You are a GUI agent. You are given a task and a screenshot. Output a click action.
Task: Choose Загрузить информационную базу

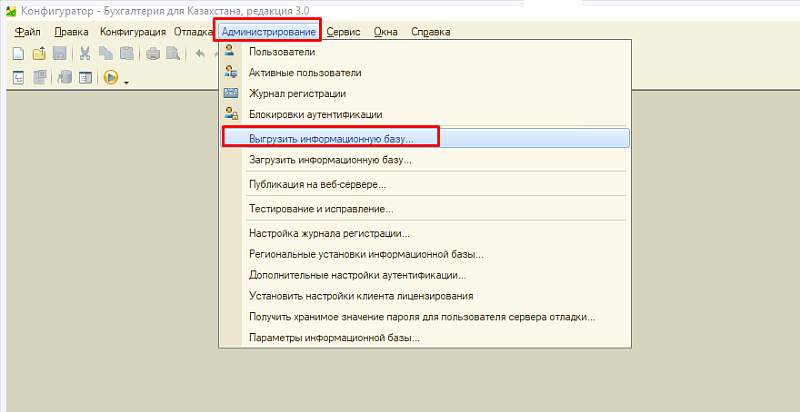coord(330,160)
